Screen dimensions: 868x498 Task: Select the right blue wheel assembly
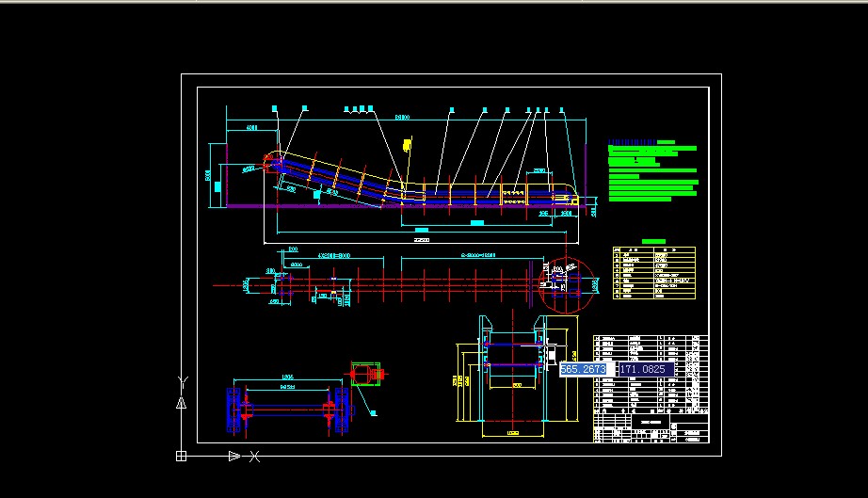click(339, 410)
